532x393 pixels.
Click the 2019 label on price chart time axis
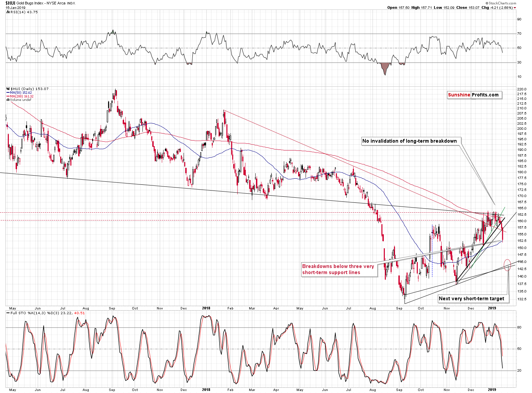(492, 308)
